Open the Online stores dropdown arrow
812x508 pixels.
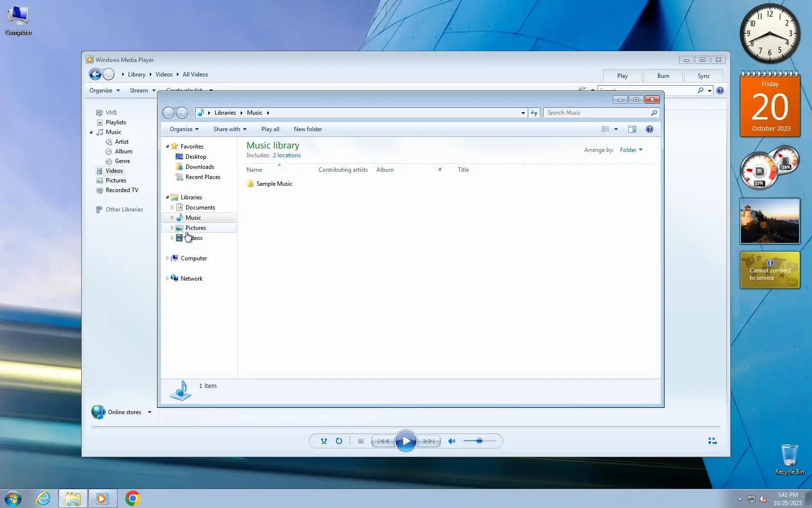tap(149, 412)
